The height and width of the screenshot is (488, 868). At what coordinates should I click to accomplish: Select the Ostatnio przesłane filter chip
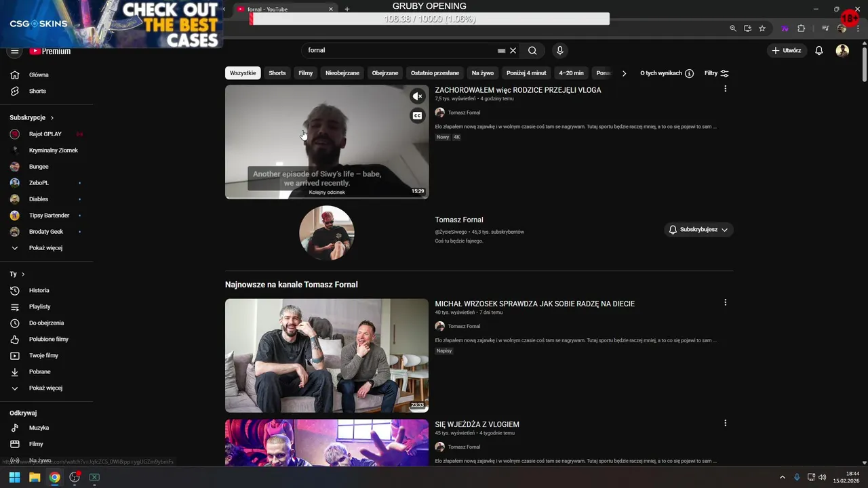click(x=435, y=73)
